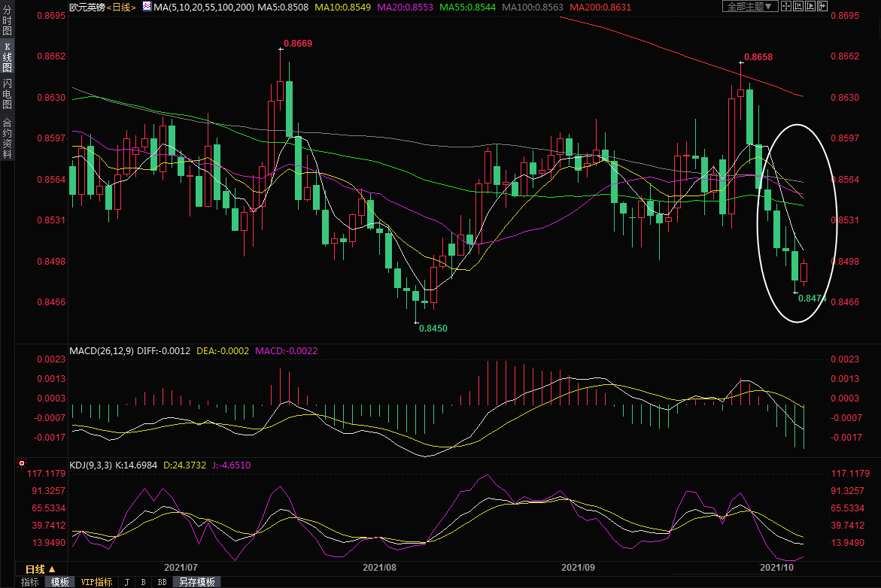Open the 闪电图 side tab

[7, 93]
